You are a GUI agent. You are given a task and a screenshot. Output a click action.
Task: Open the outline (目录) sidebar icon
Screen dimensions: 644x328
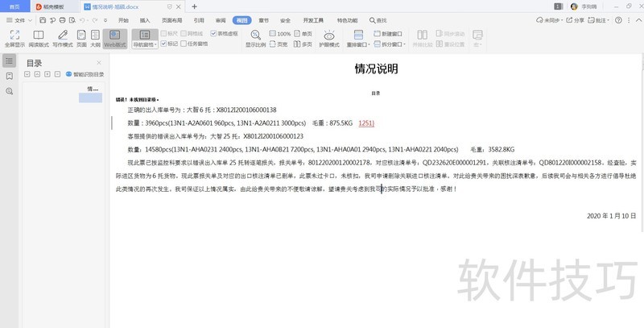[x=10, y=60]
